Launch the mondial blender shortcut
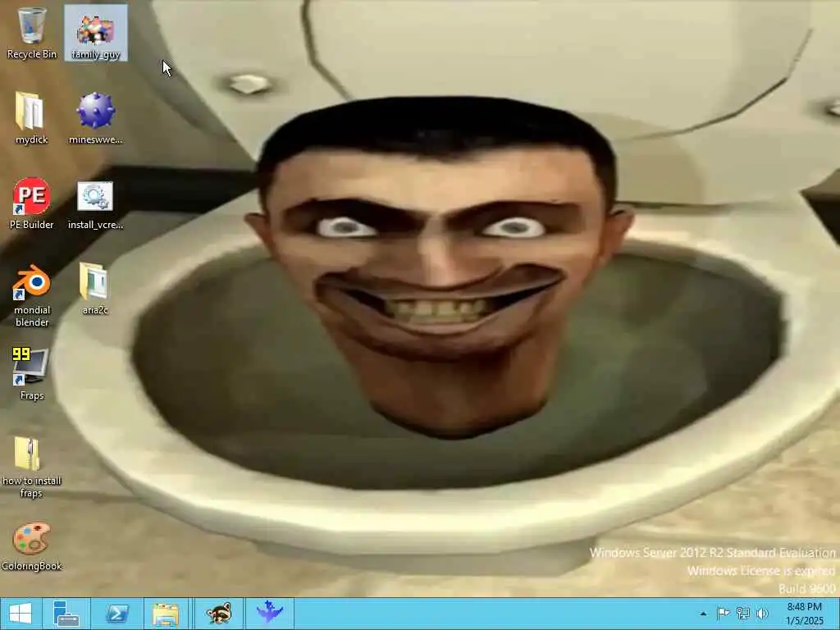840x630 pixels. point(32,294)
